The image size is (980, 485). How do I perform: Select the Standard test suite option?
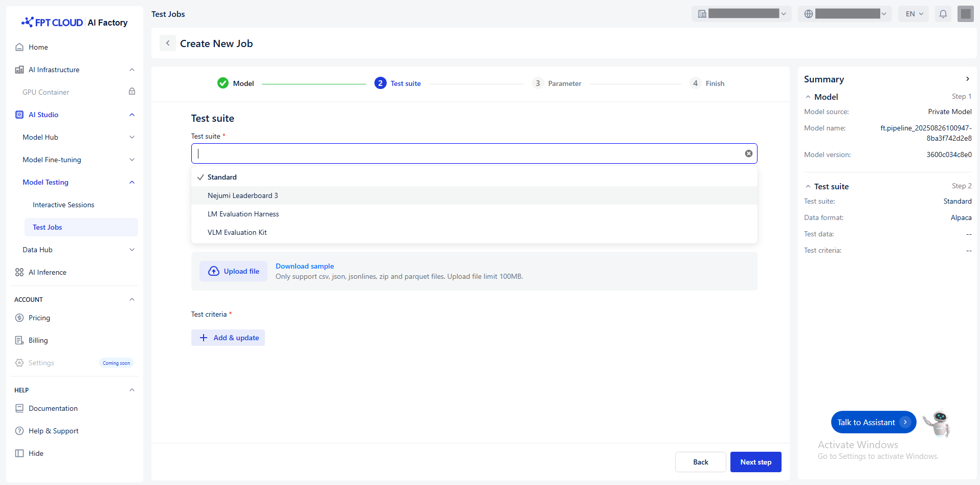222,177
